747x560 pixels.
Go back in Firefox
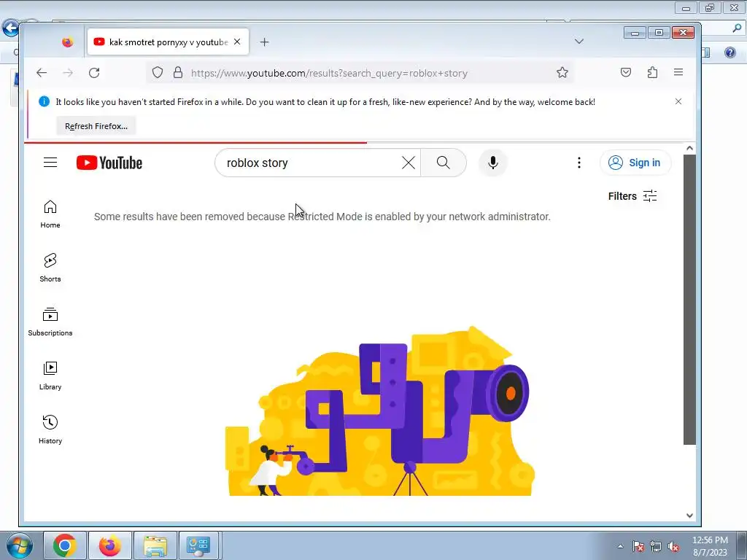pos(42,73)
